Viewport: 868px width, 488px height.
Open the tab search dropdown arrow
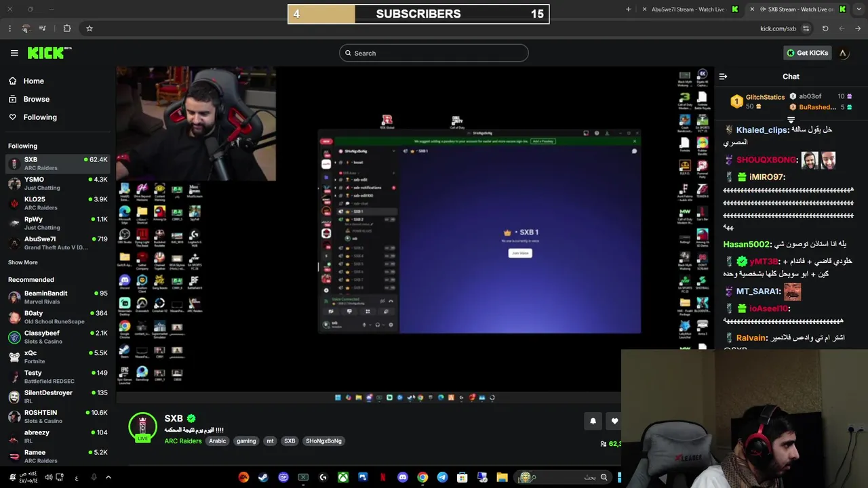858,9
